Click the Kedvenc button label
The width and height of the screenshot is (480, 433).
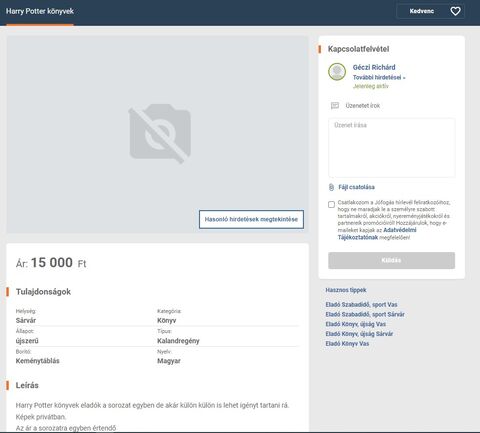point(422,11)
